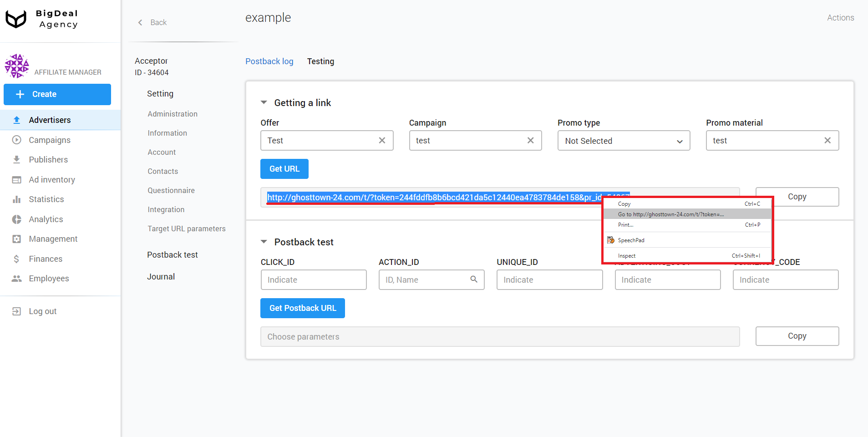Viewport: 868px width, 437px height.
Task: Click the CLICK_ID Indicate input field
Action: tap(313, 279)
